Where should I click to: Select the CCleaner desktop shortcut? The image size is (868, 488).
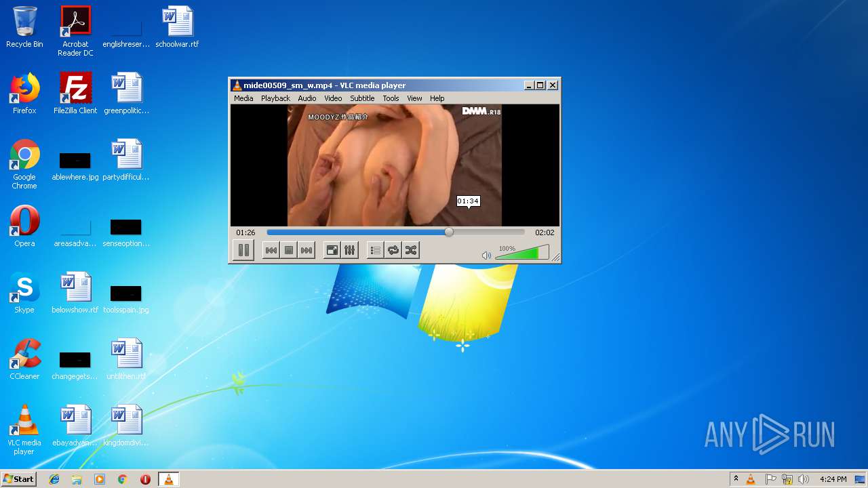[x=24, y=359]
